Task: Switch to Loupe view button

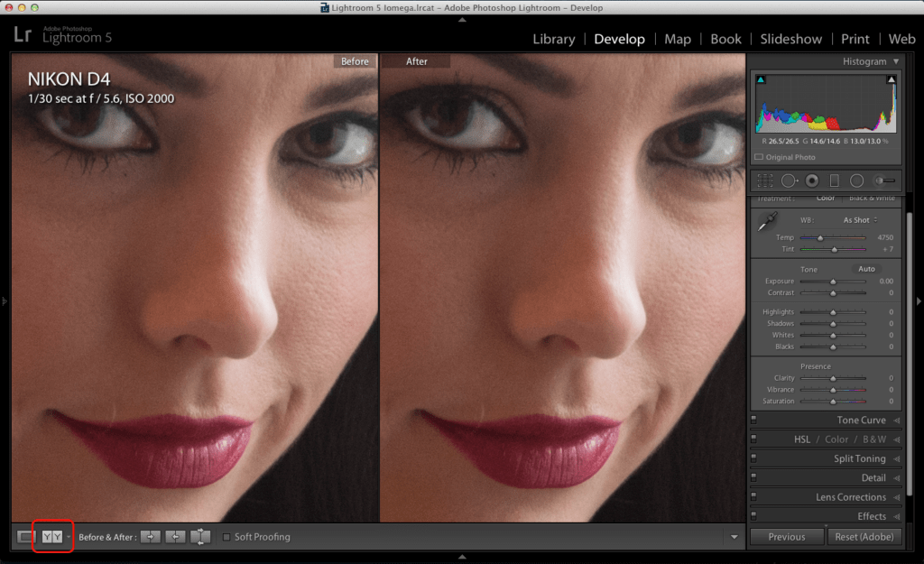Action: click(25, 537)
